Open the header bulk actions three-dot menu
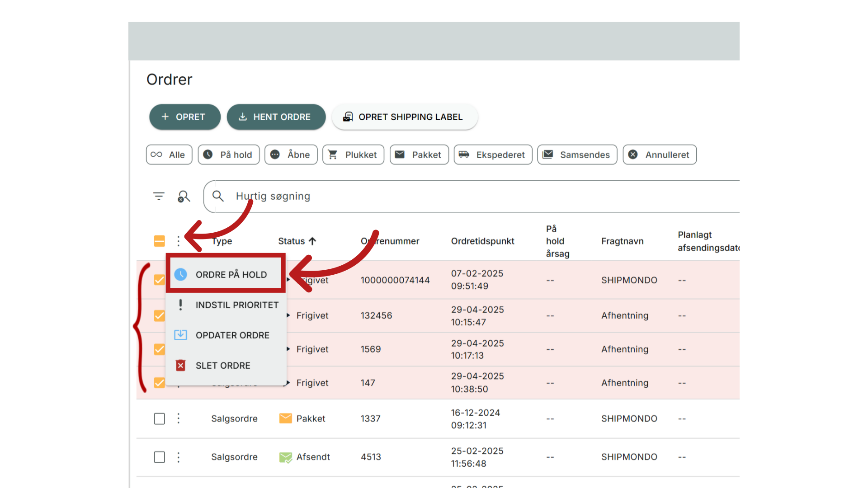 click(x=179, y=241)
